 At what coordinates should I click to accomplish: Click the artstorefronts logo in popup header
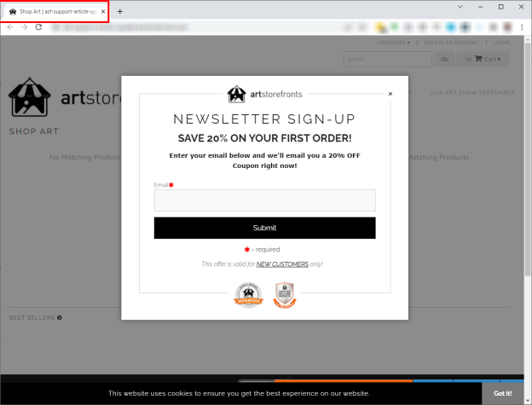(x=264, y=94)
